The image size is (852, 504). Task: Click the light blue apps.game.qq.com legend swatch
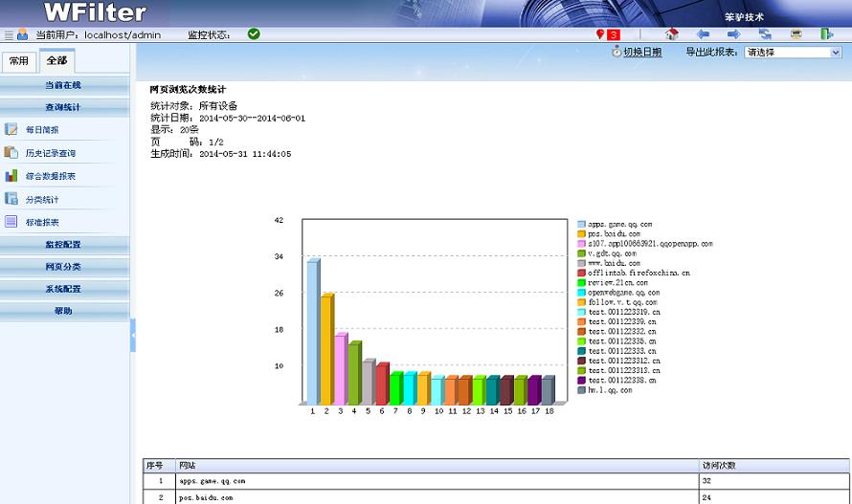pyautogui.click(x=581, y=224)
